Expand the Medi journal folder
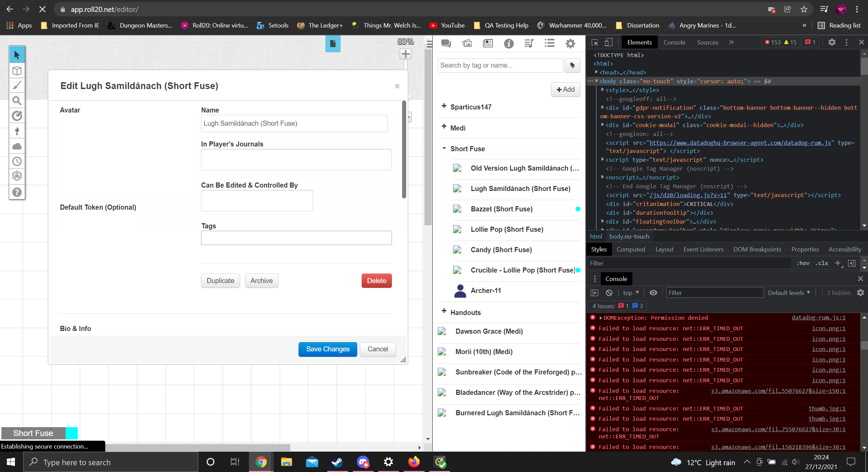 coord(444,127)
